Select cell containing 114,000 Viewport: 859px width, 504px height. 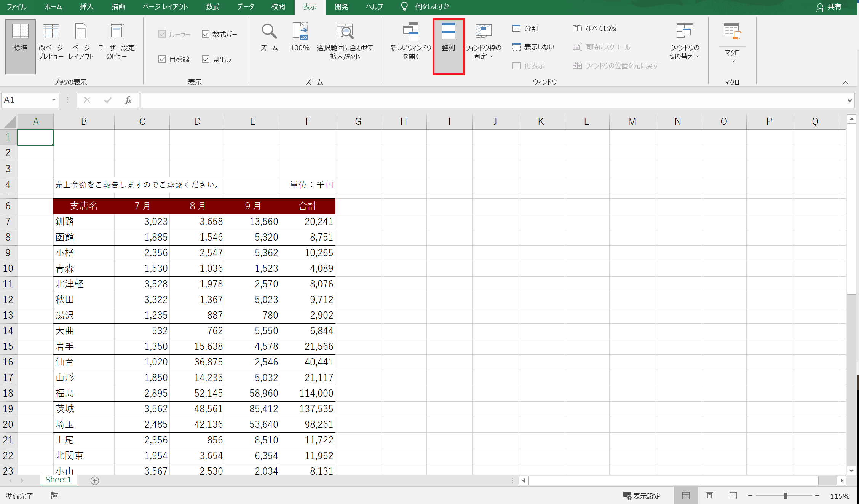coord(308,393)
